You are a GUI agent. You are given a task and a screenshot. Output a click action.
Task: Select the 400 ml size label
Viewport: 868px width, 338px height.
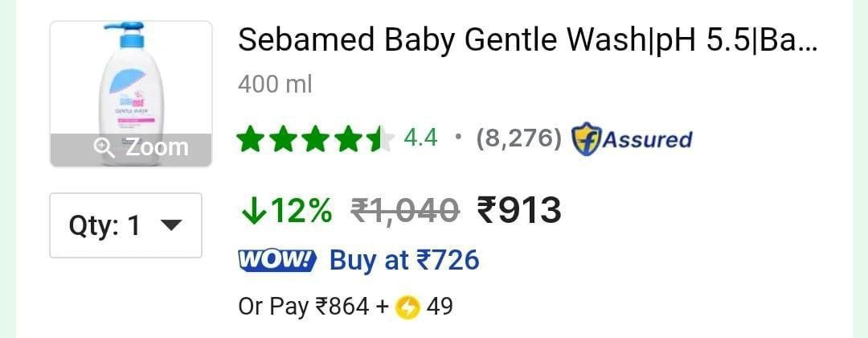coord(275,84)
